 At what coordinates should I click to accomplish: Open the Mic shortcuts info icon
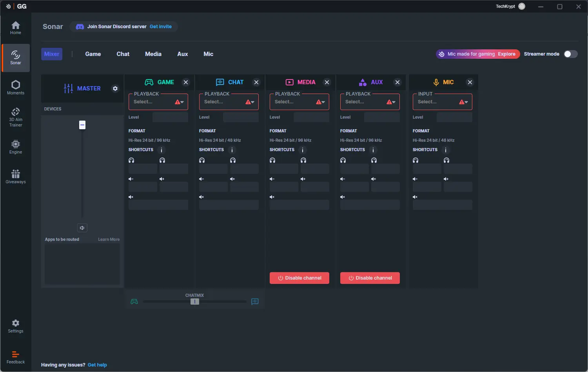[446, 150]
